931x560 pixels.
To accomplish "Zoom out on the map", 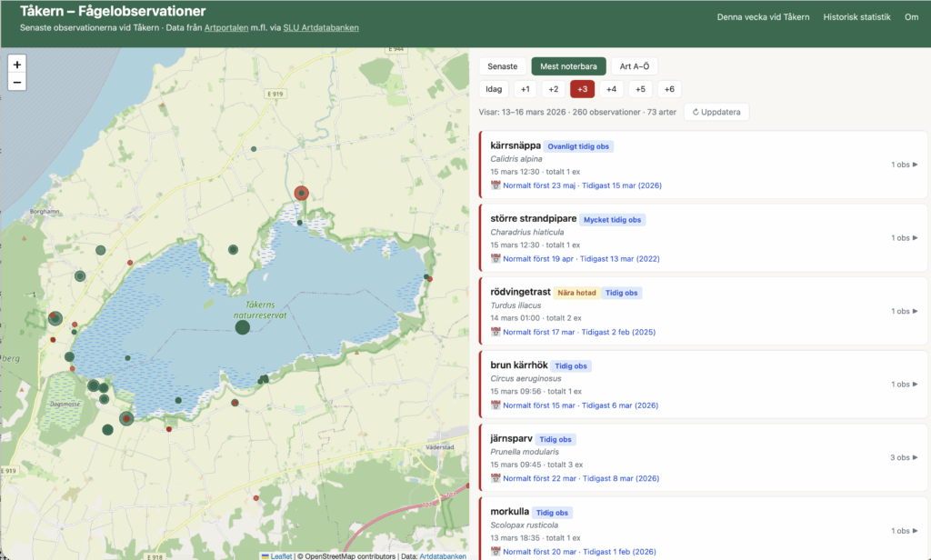I will (x=17, y=83).
